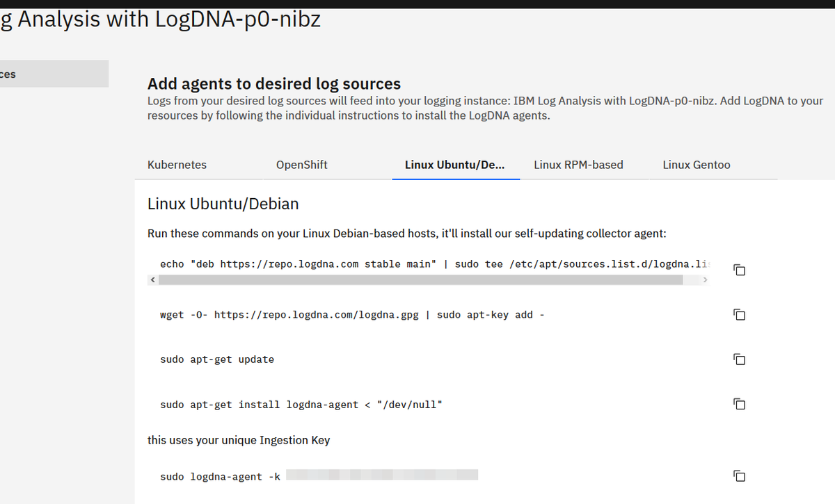Click the 'sudo logdna-agent -k' command text

(220, 476)
